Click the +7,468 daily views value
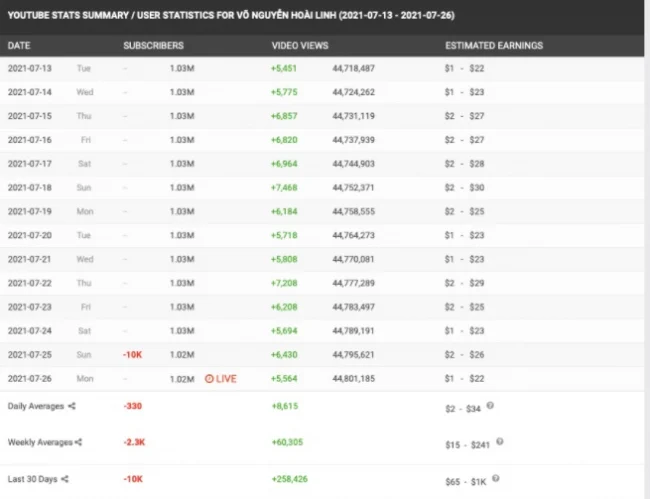This screenshot has height=499, width=650. 284,188
